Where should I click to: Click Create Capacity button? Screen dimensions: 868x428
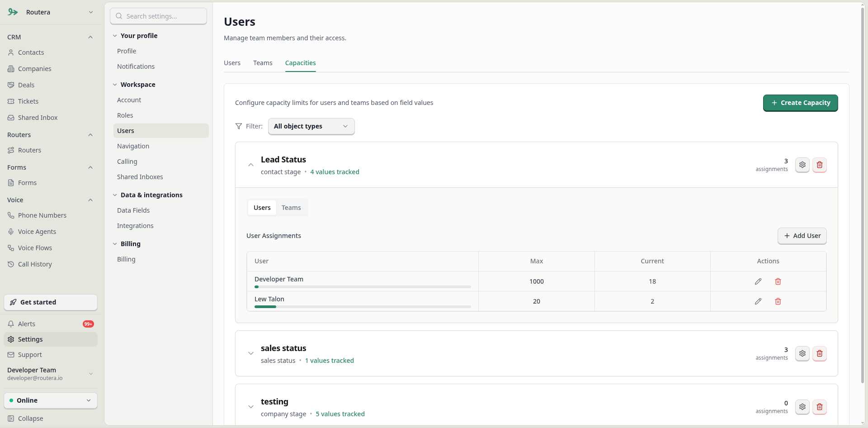(800, 103)
